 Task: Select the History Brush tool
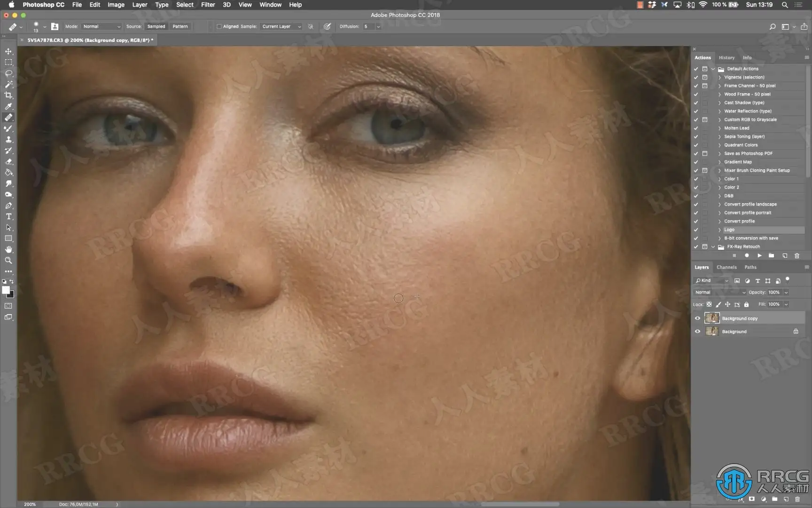[8, 151]
